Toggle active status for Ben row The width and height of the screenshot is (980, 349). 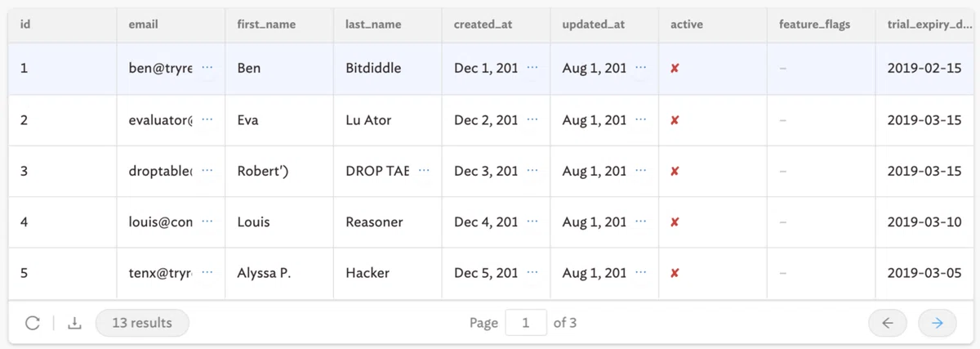(x=675, y=69)
